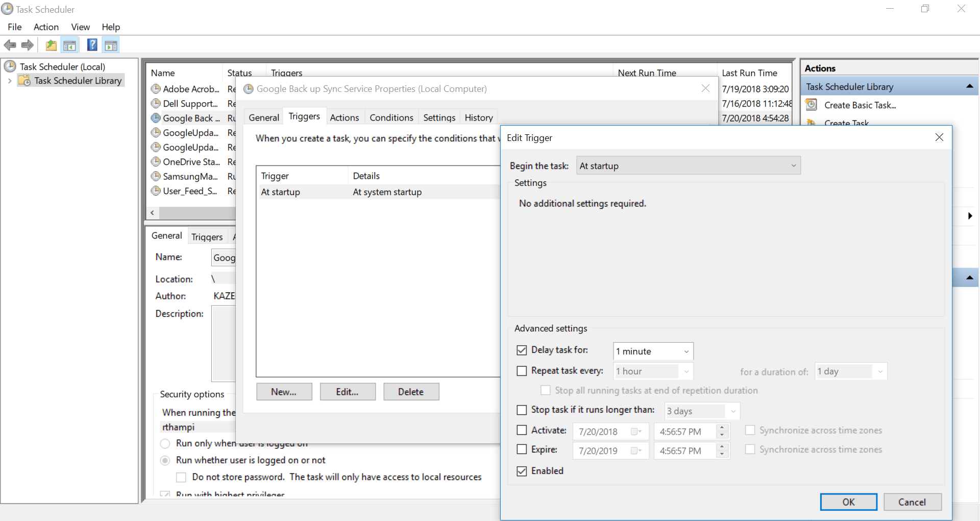Expand the actions pane submenu arrow
Image resolution: width=980 pixels, height=521 pixels.
[x=970, y=216]
